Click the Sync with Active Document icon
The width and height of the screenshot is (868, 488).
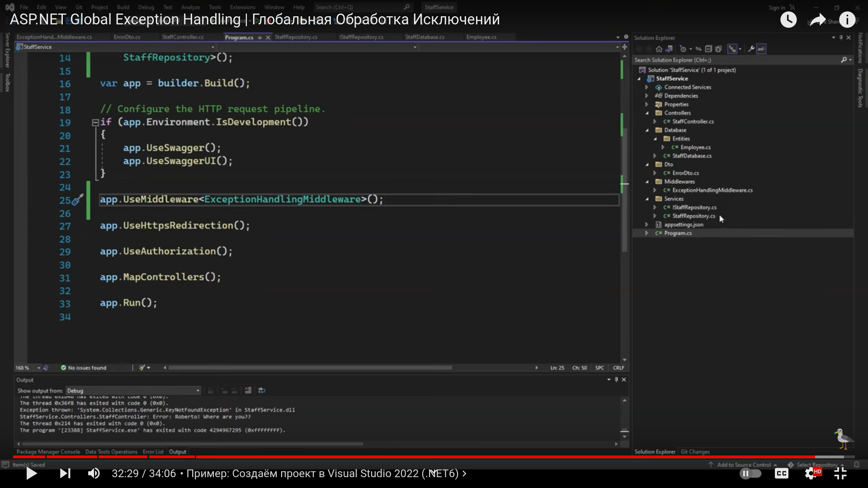point(698,48)
